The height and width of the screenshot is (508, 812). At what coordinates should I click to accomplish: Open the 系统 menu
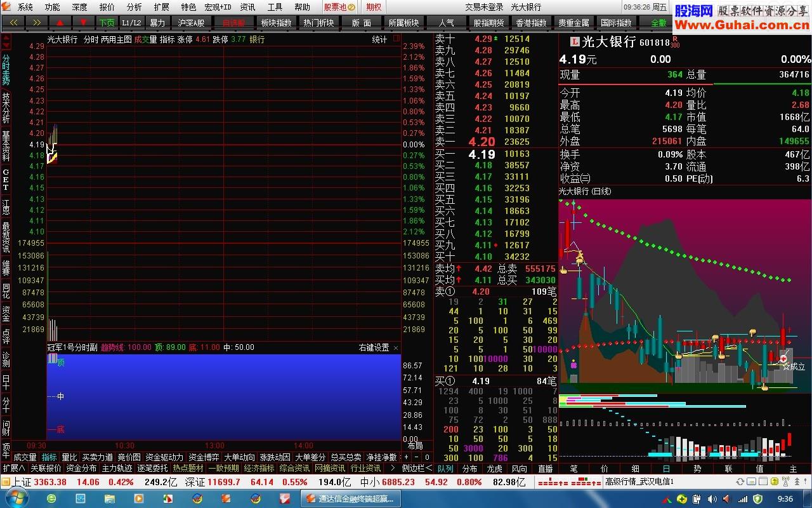click(25, 7)
